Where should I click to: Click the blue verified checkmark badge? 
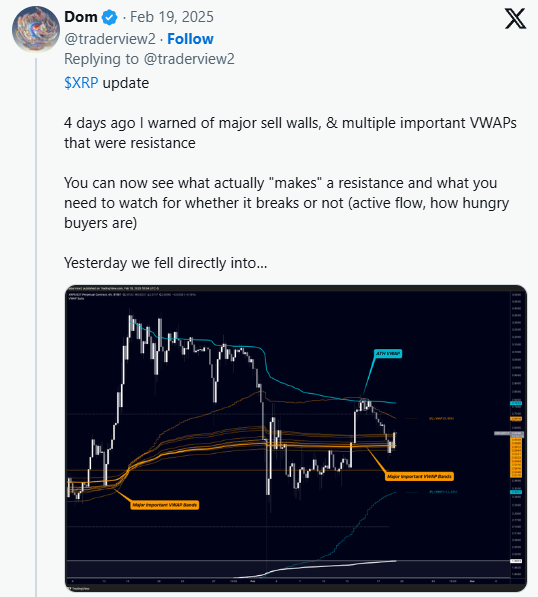pyautogui.click(x=110, y=18)
